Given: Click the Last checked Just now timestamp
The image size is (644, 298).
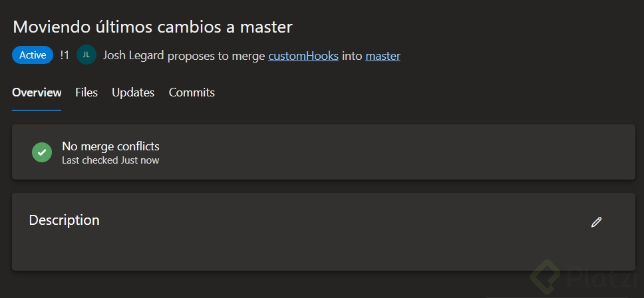Looking at the screenshot, I should pyautogui.click(x=110, y=160).
